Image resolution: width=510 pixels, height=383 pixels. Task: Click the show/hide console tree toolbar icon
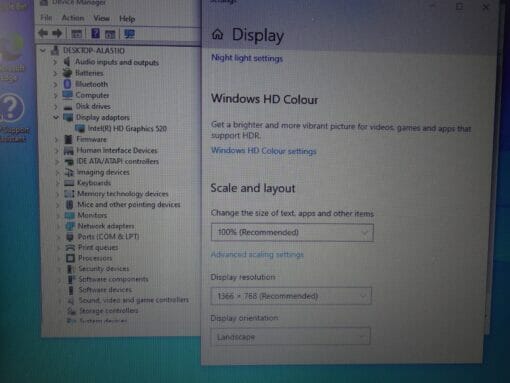point(77,34)
